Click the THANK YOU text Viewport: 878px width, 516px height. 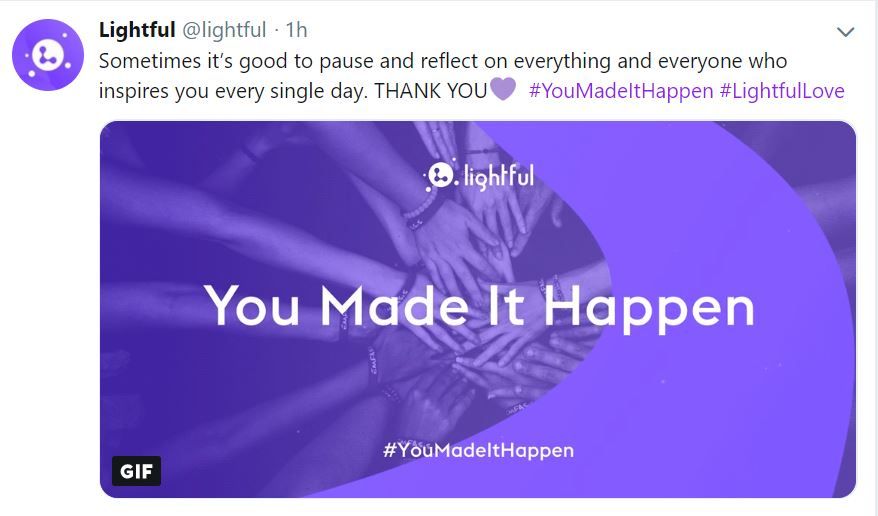(x=431, y=91)
